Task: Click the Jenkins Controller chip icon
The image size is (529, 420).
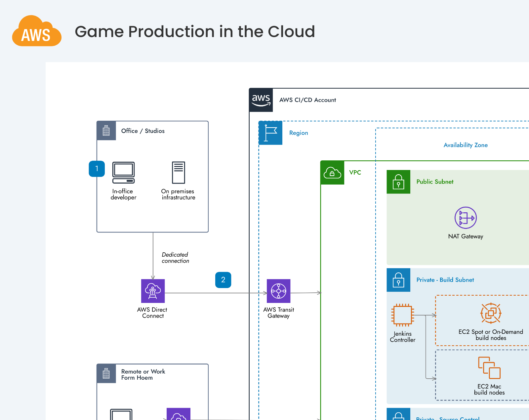Action: [x=402, y=315]
